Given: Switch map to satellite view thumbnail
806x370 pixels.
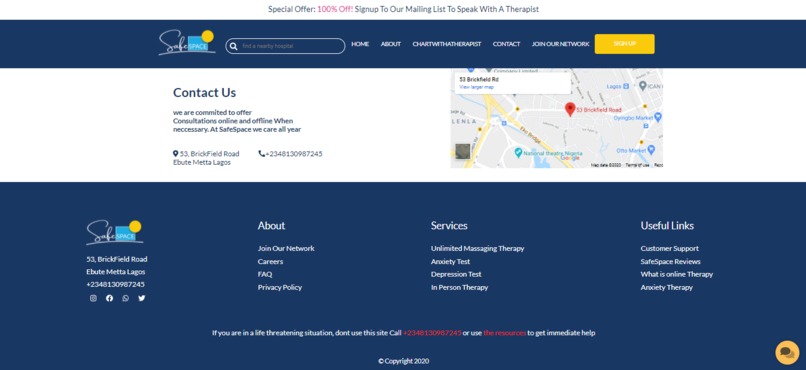Looking at the screenshot, I should 463,152.
